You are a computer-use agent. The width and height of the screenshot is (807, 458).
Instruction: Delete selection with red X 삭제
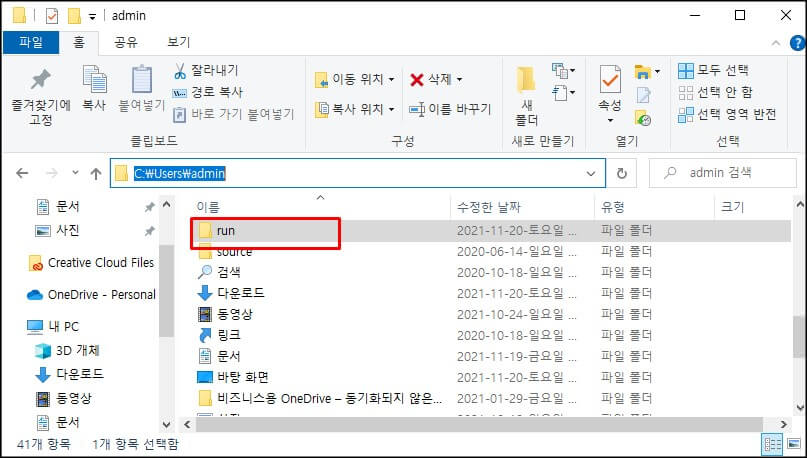[x=436, y=79]
